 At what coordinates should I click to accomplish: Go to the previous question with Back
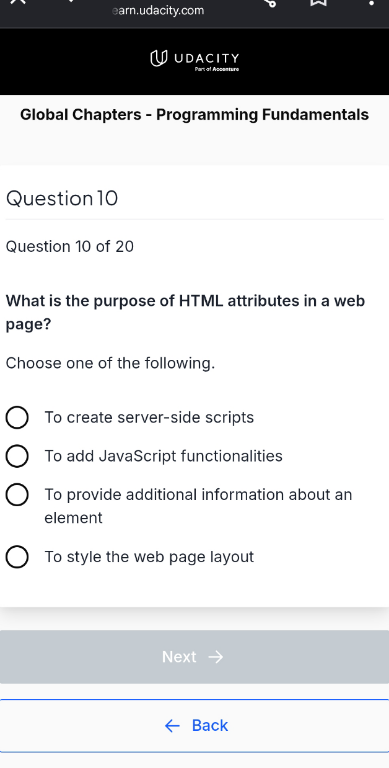tap(194, 725)
